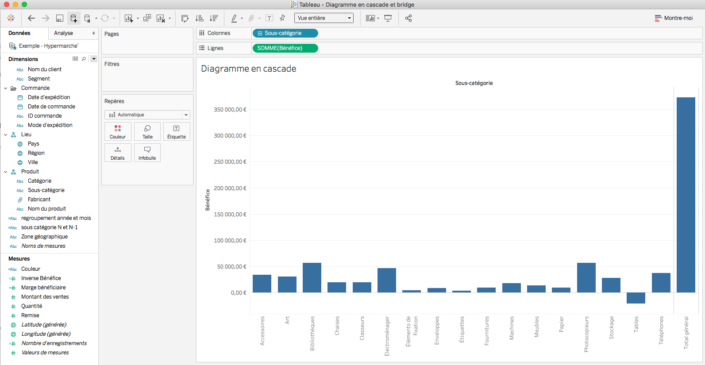The height and width of the screenshot is (365, 705).
Task: Click the Total général bar in chart
Action: point(686,195)
